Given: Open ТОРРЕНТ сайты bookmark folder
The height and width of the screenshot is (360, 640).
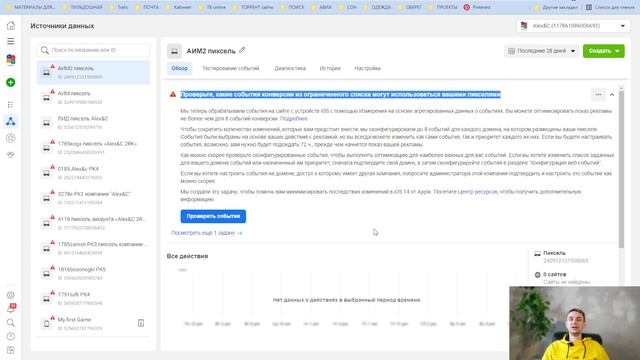Looking at the screenshot, I should [254, 7].
